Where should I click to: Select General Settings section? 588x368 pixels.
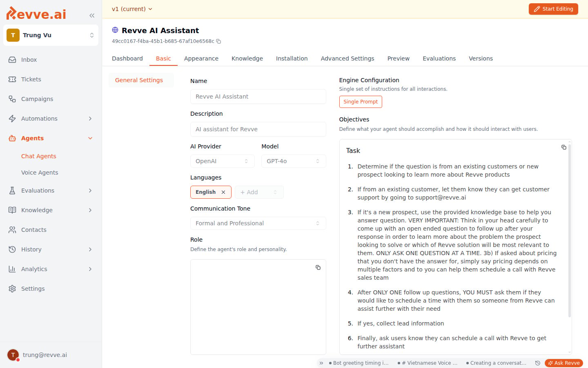(141, 80)
